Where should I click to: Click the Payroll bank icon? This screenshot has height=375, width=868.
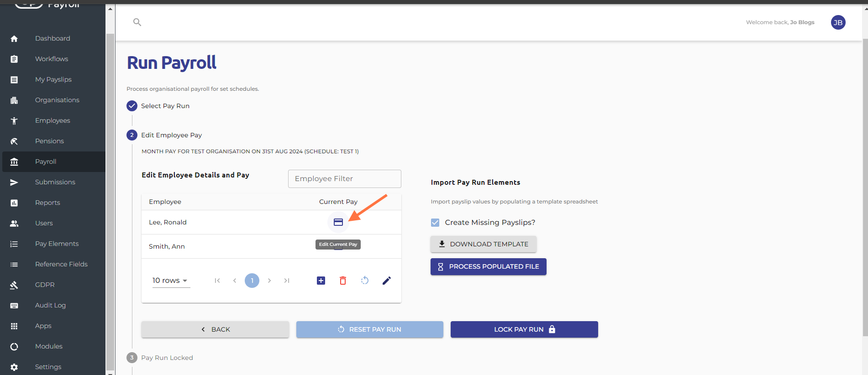(x=14, y=162)
